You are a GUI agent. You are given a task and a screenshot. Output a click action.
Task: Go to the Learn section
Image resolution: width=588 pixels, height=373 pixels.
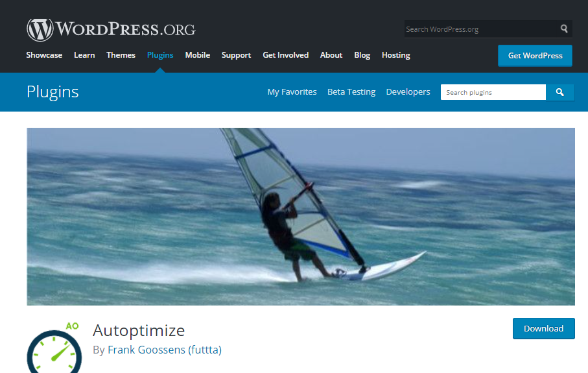point(84,55)
